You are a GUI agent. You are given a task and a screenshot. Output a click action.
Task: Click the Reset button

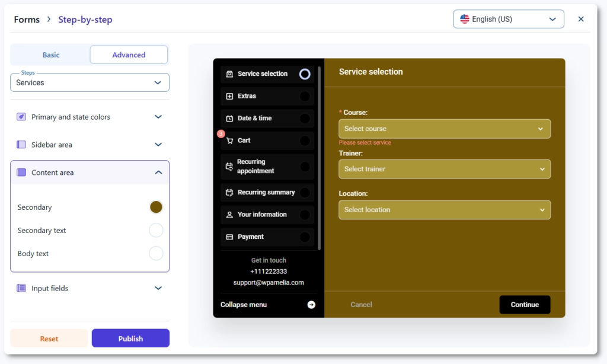[x=49, y=339]
